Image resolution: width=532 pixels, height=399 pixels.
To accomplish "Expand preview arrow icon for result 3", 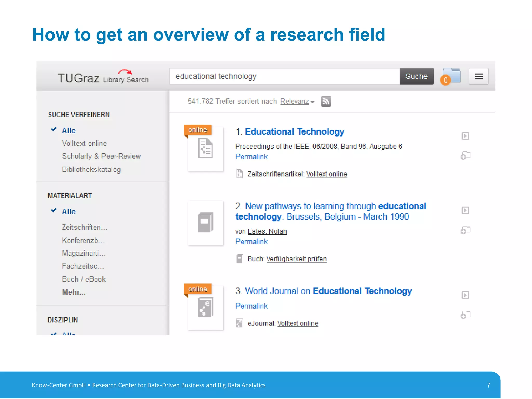I will point(465,295).
